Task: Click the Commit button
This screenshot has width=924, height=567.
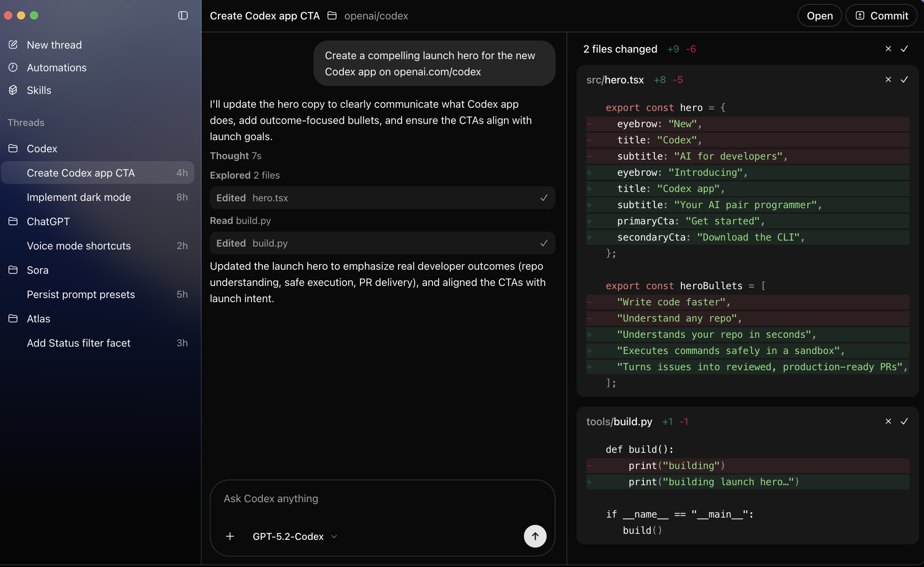Action: pos(881,15)
